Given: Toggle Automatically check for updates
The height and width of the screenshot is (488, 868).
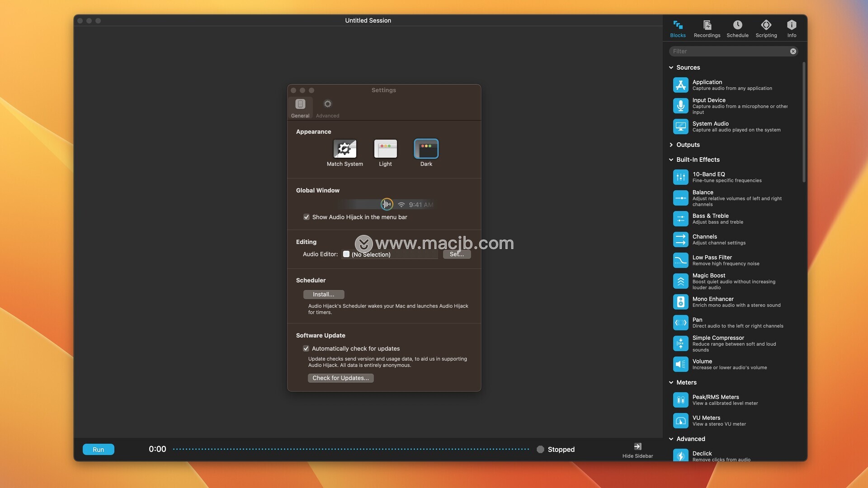Looking at the screenshot, I should (306, 348).
